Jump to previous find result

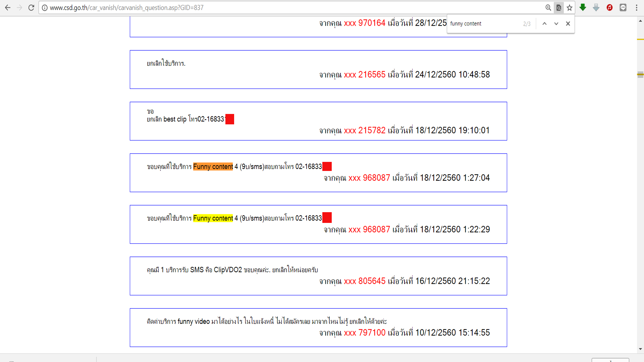pyautogui.click(x=544, y=23)
